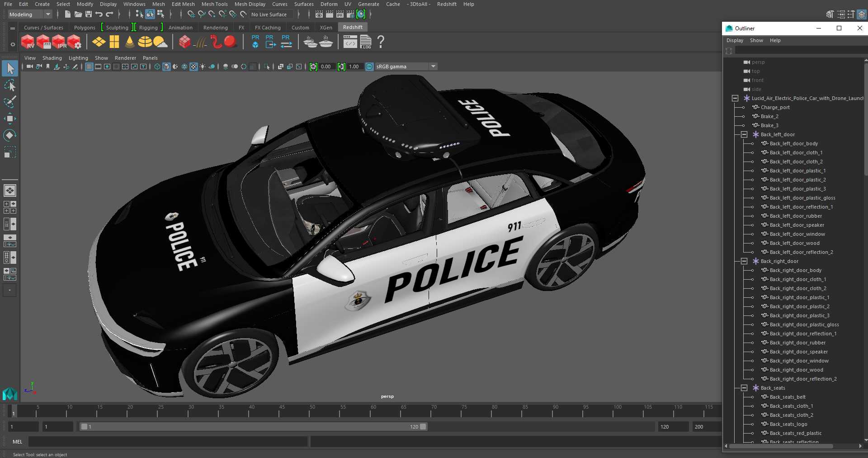Toggle the viewport grid display
Image resolution: width=868 pixels, height=458 pixels.
click(x=89, y=67)
